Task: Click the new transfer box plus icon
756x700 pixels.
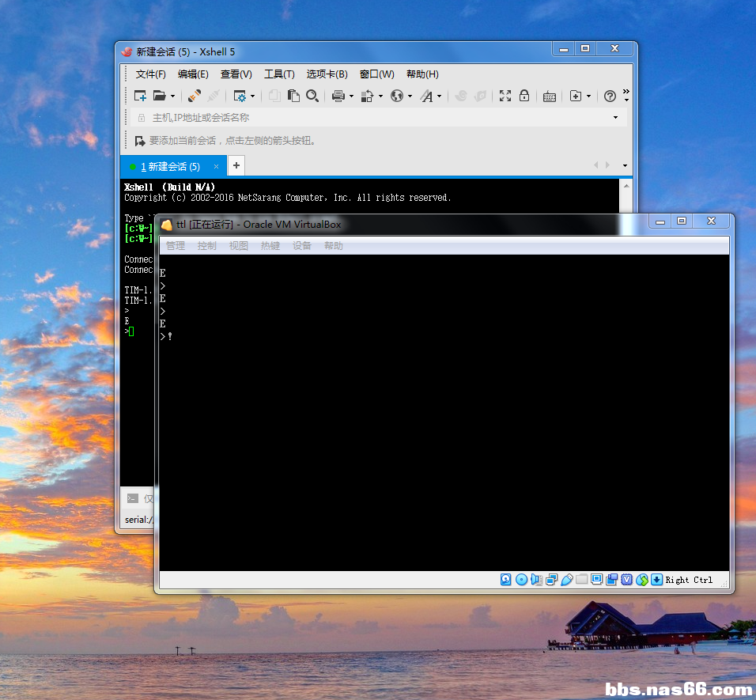Action: pyautogui.click(x=576, y=96)
